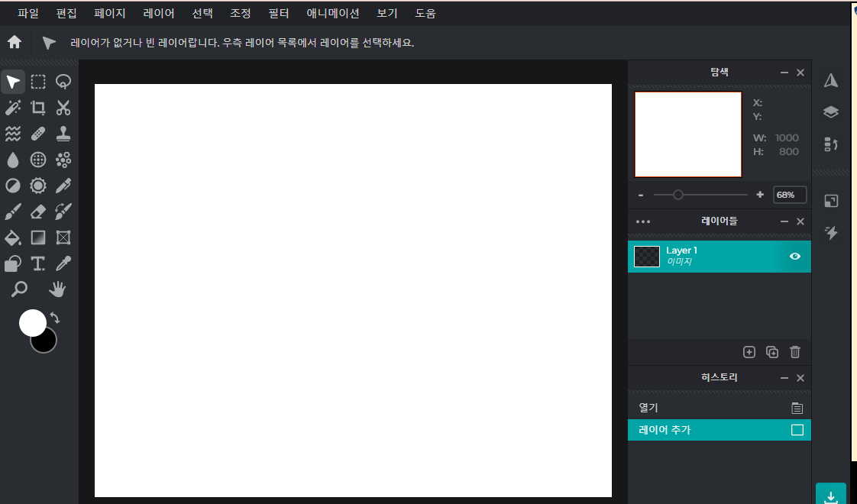The width and height of the screenshot is (857, 504).
Task: Minimize the 탐색 navigator panel
Action: tap(784, 72)
